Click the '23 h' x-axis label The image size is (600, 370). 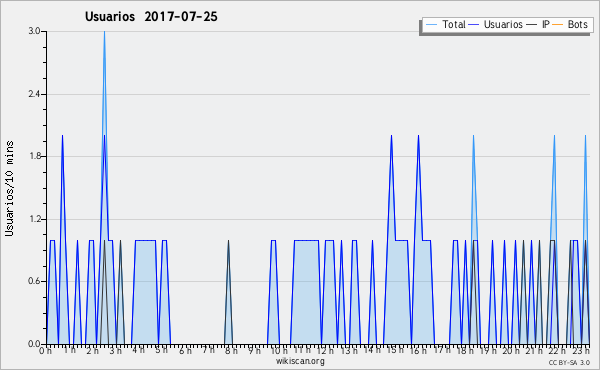click(x=580, y=351)
